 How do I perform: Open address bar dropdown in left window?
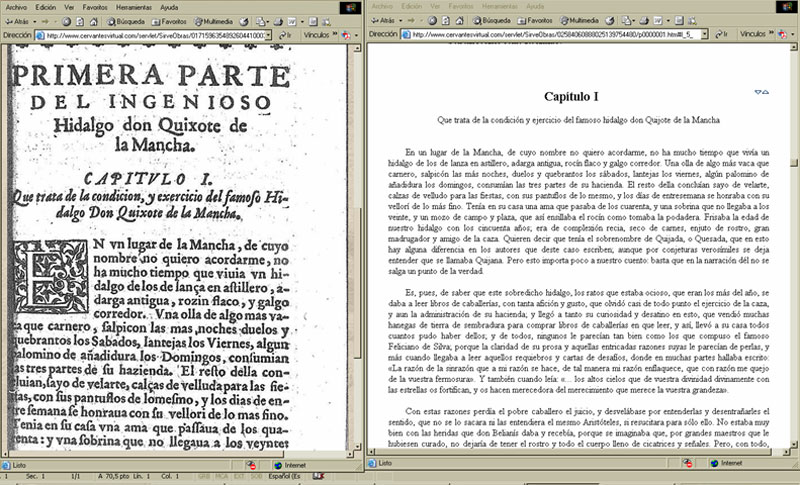(x=268, y=35)
